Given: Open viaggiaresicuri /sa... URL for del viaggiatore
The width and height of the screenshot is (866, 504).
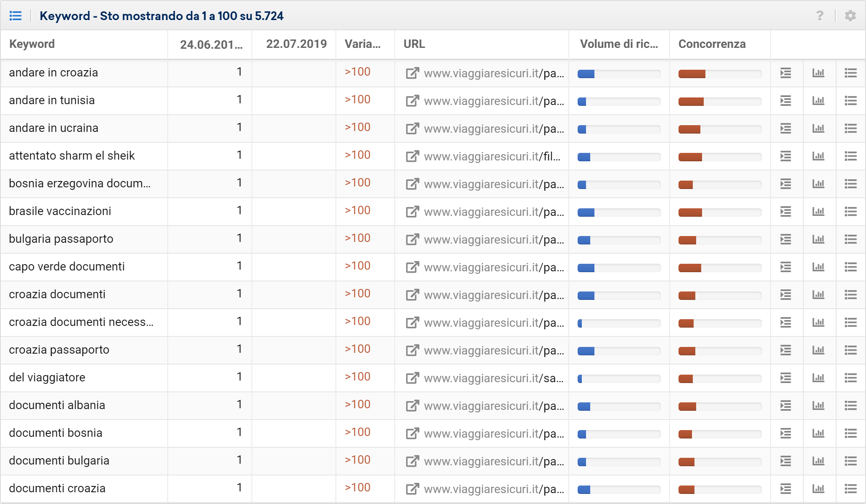Looking at the screenshot, I should tap(494, 378).
